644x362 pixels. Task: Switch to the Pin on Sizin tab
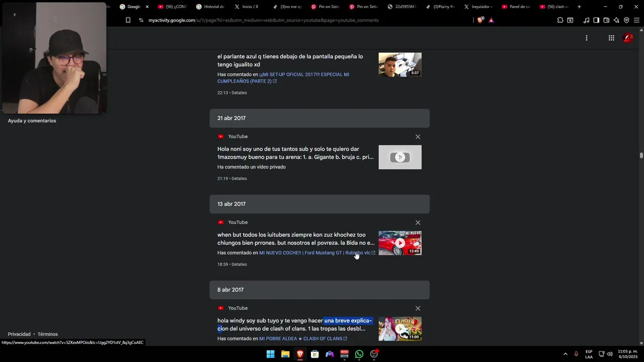325,7
